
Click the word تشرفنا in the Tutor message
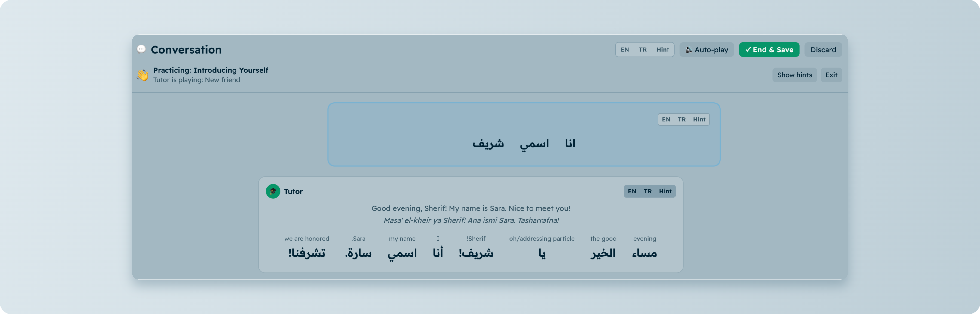pos(307,253)
